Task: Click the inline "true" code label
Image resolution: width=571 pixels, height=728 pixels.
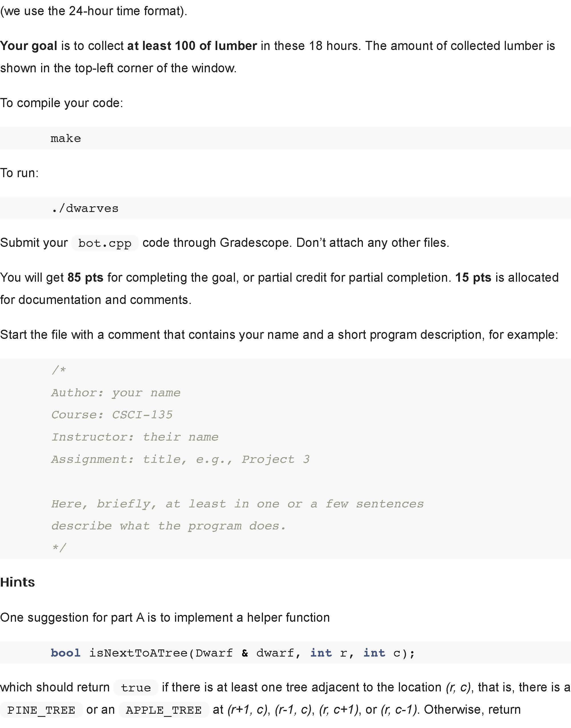Action: pos(136,688)
